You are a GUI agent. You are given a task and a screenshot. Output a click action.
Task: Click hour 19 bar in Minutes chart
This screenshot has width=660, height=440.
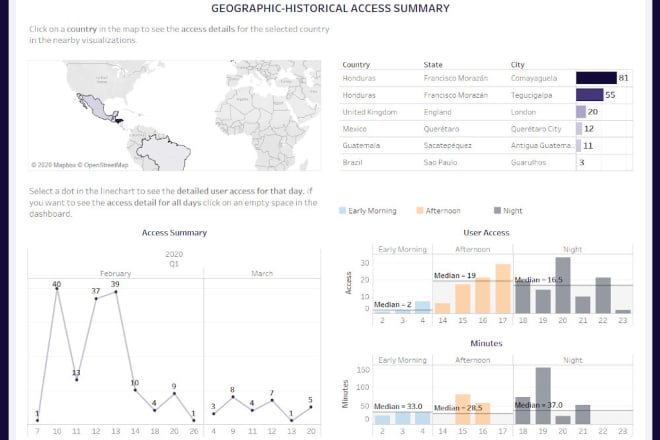[x=543, y=396]
